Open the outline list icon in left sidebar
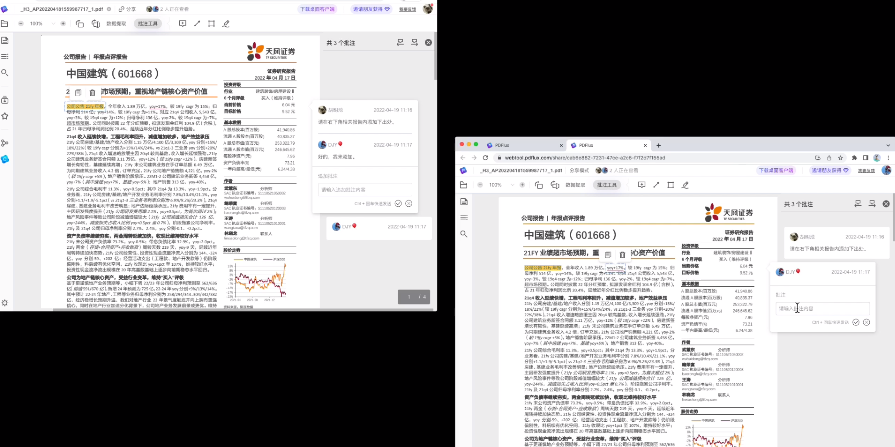The width and height of the screenshot is (895, 447). pyautogui.click(x=5, y=56)
